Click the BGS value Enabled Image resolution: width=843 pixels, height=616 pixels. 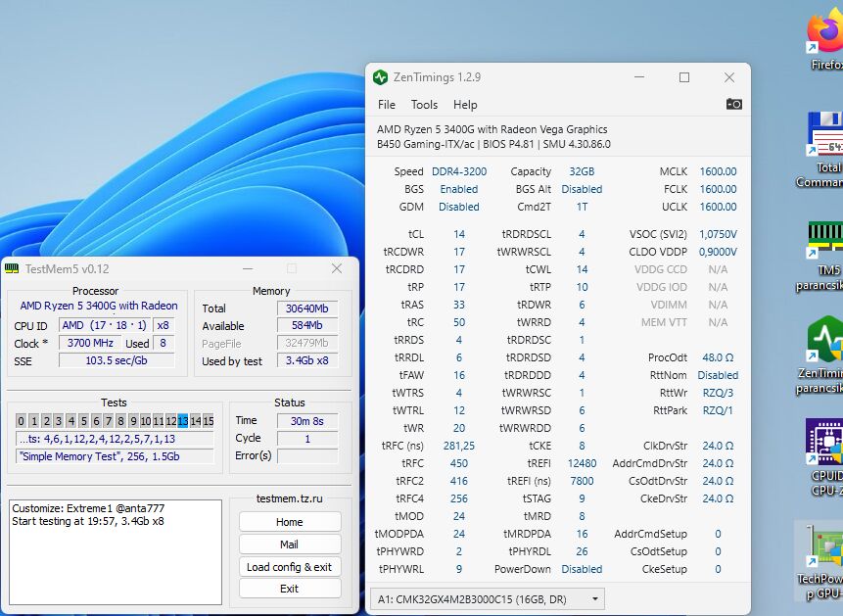point(459,189)
